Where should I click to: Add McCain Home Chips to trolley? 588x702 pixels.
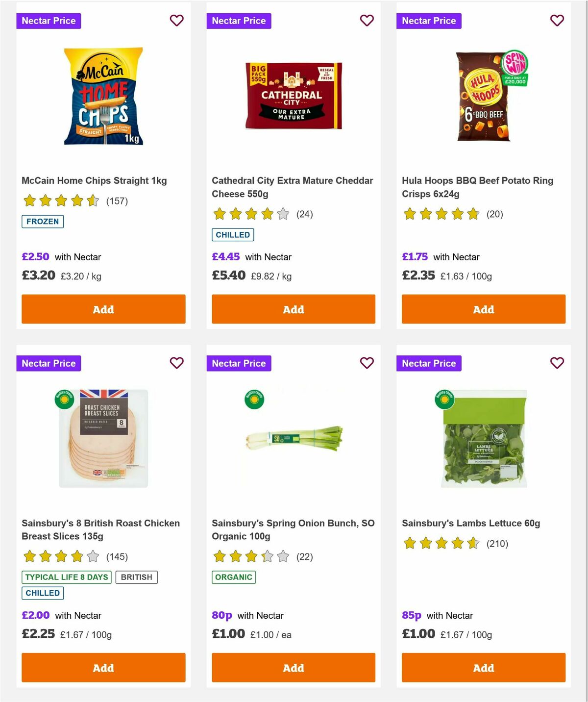point(103,309)
